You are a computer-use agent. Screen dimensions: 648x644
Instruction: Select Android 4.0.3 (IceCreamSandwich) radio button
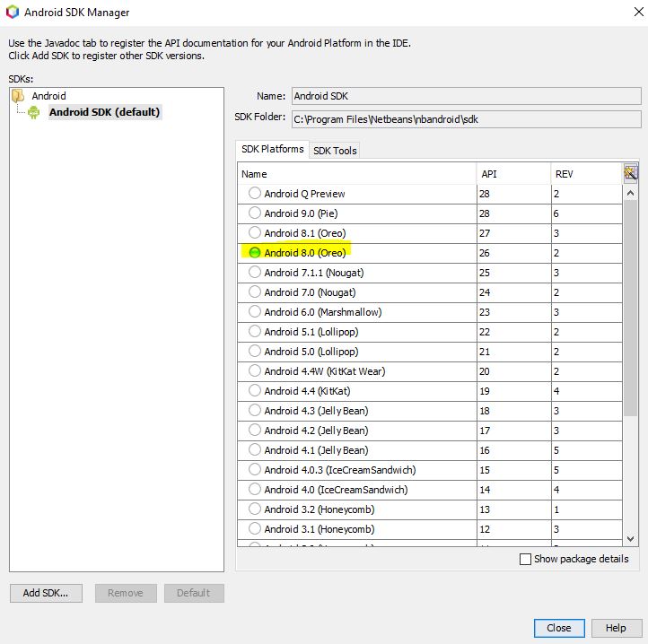(x=255, y=469)
